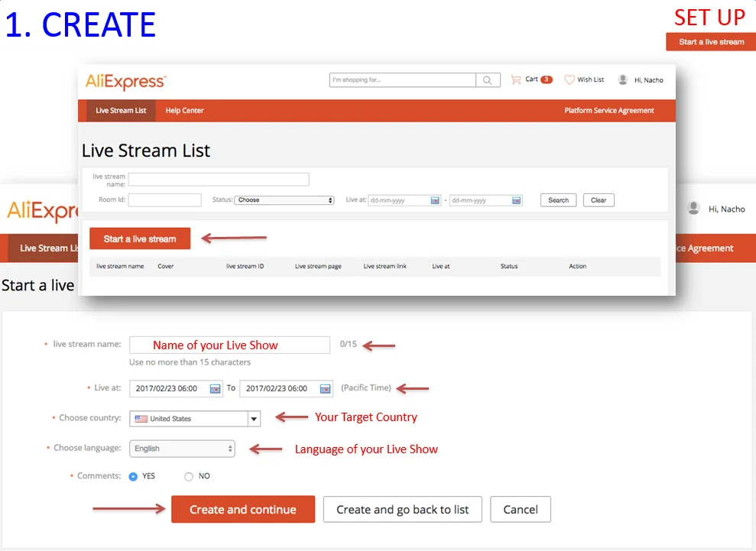Viewport: 756px width, 551px height.
Task: Open calendar for second Live at filter date
Action: point(517,200)
